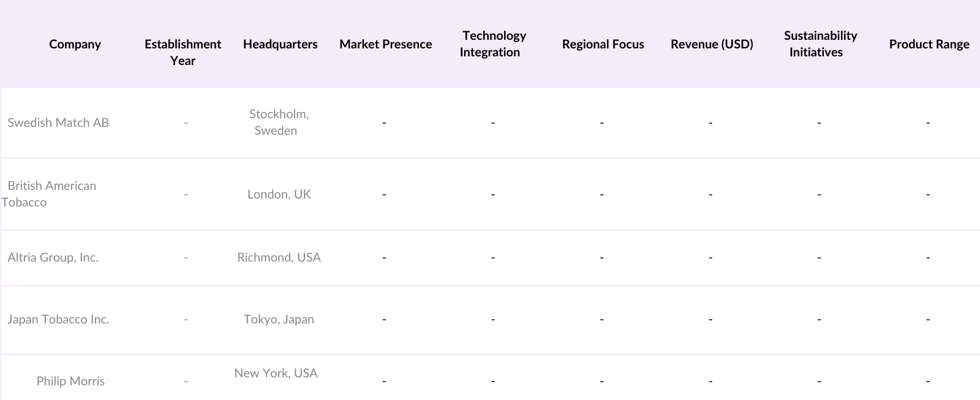This screenshot has width=980, height=400.
Task: Click the Headquarters column header
Action: click(280, 44)
